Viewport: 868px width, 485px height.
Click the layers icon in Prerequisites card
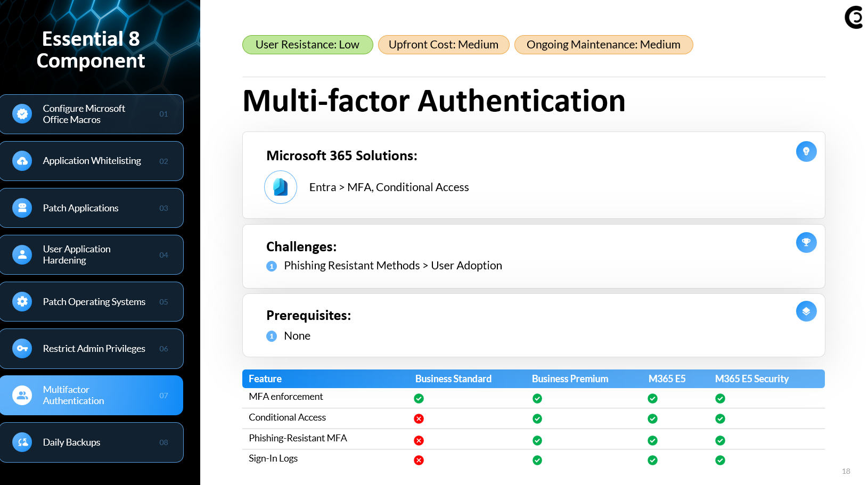pos(806,311)
